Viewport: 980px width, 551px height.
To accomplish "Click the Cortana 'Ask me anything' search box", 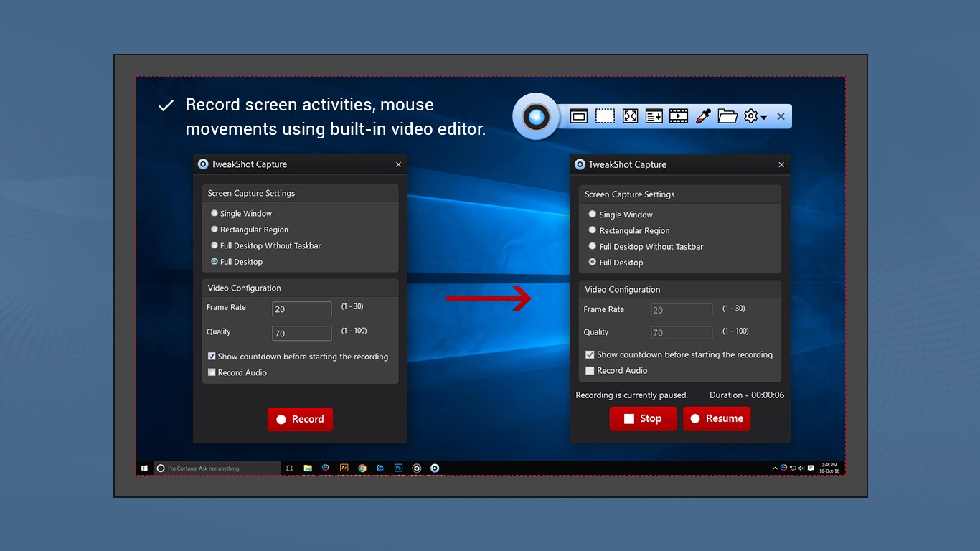I will pyautogui.click(x=217, y=468).
